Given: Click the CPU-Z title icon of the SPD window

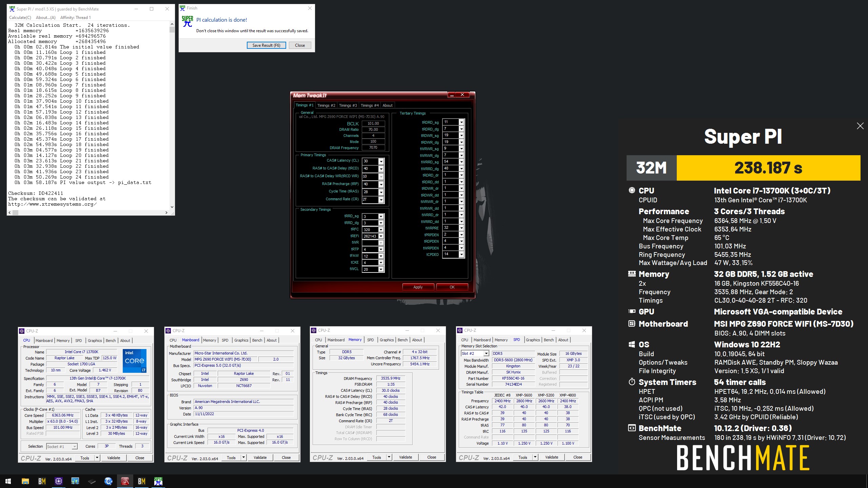Looking at the screenshot, I should [x=460, y=330].
